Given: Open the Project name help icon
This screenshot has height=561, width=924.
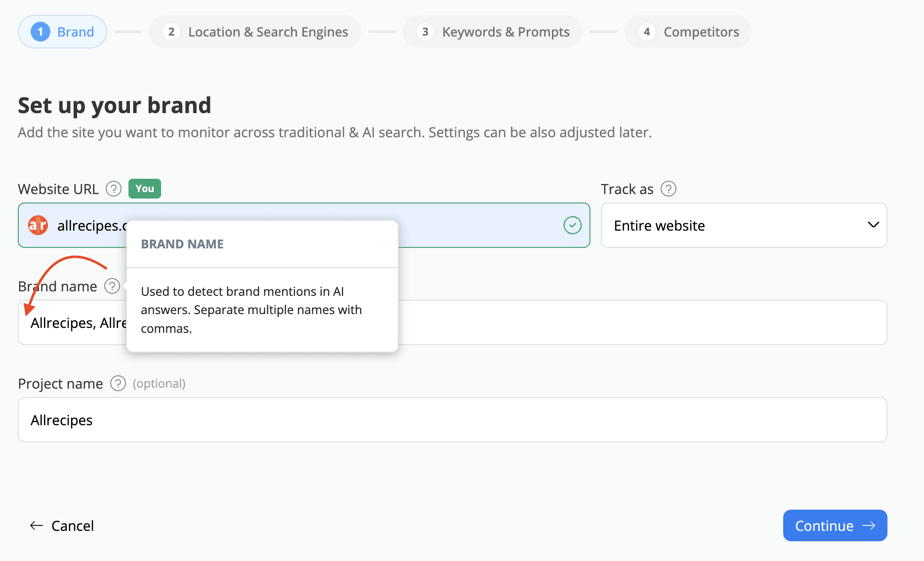Looking at the screenshot, I should click(x=118, y=383).
